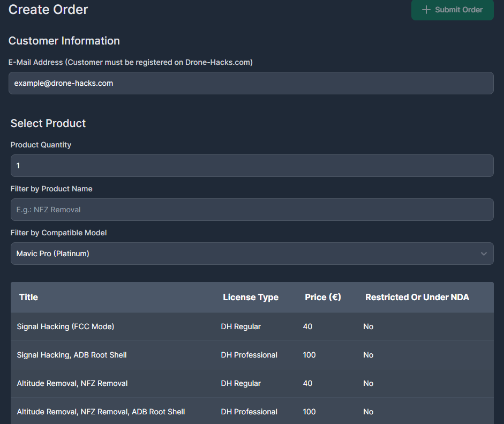Click DH Professional in the Signal Hacking row
Image resolution: width=504 pixels, height=424 pixels.
[x=249, y=355]
